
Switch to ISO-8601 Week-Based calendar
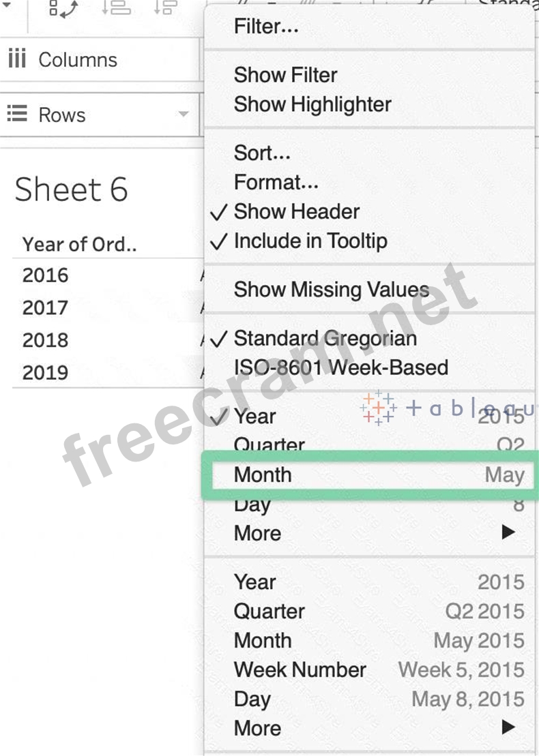click(x=340, y=367)
